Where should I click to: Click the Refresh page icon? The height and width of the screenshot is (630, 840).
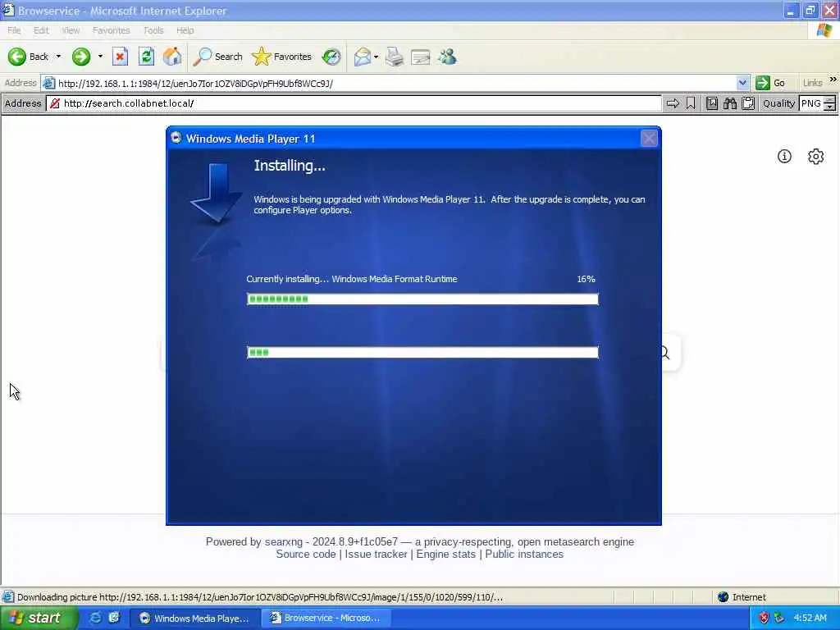[x=146, y=57]
